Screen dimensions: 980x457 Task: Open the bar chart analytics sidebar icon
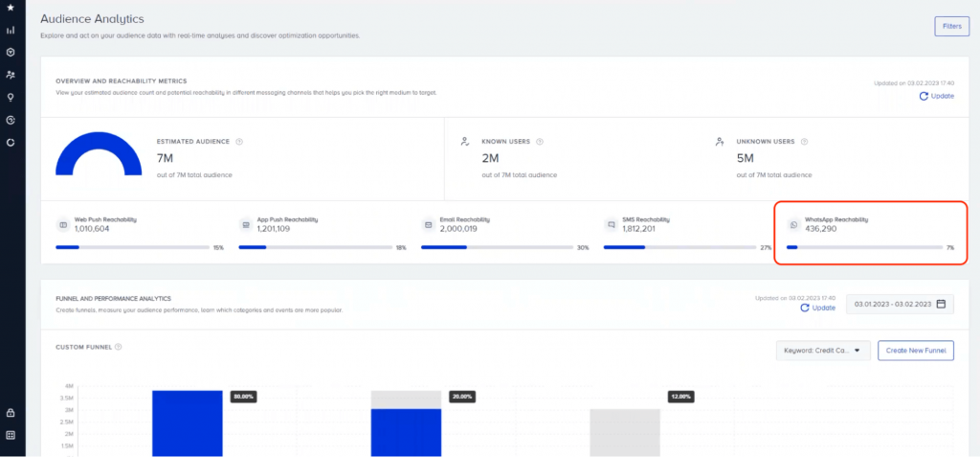point(11,30)
